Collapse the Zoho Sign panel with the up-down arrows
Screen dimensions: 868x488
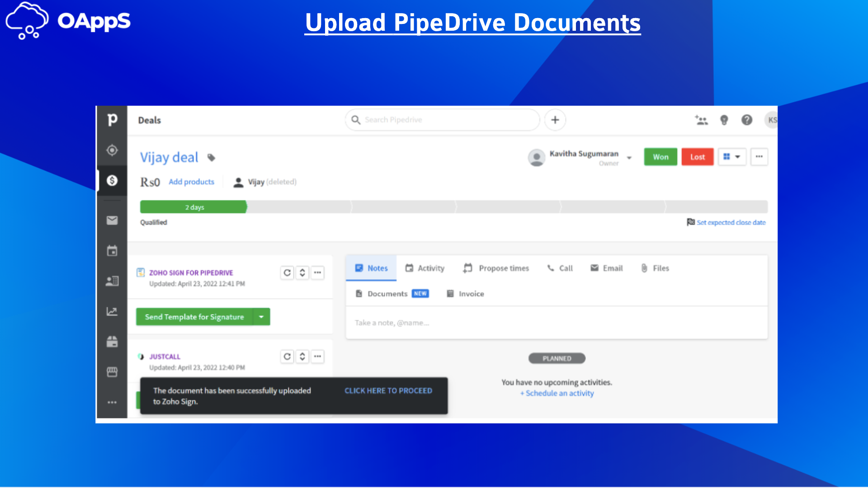click(x=302, y=272)
